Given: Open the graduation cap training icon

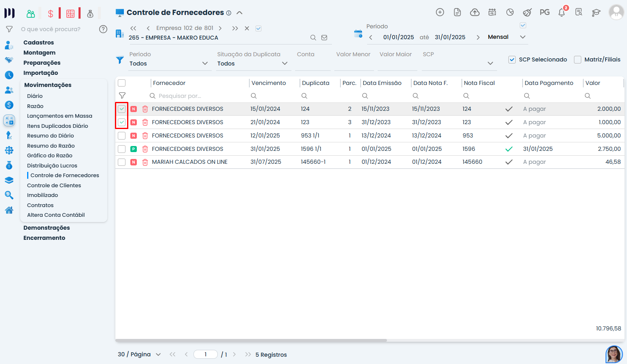Looking at the screenshot, I should (x=596, y=12).
